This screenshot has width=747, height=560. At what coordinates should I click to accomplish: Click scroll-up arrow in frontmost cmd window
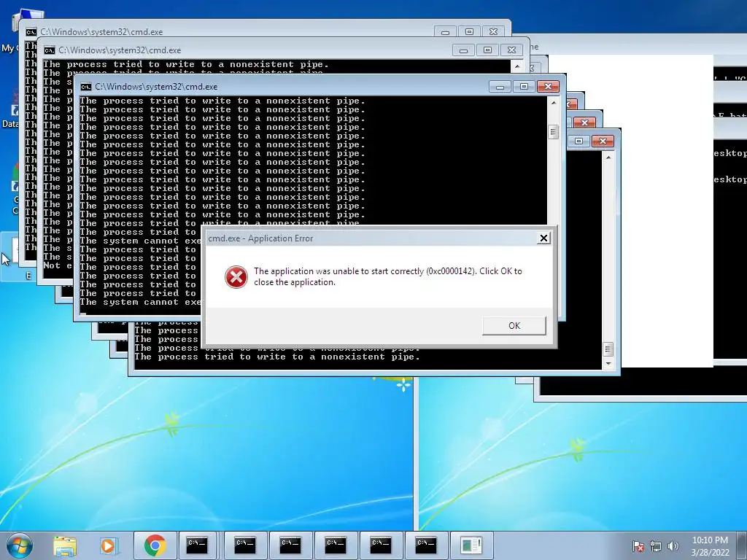point(553,102)
